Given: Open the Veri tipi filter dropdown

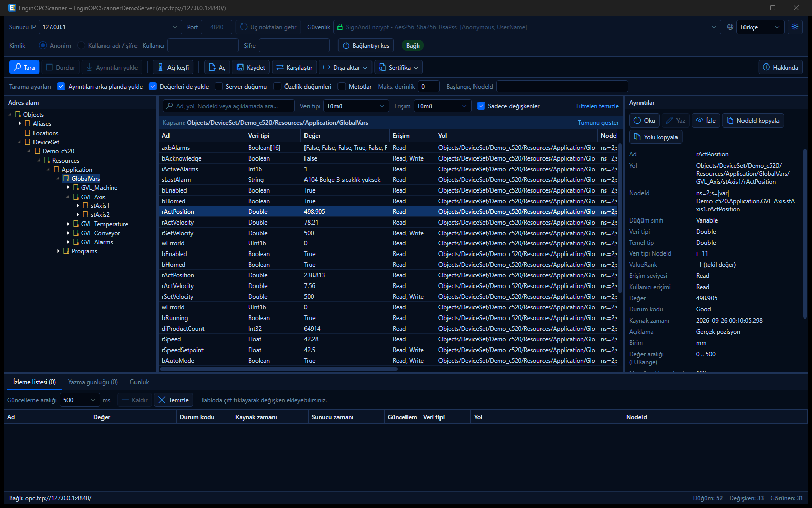Looking at the screenshot, I should click(x=356, y=106).
